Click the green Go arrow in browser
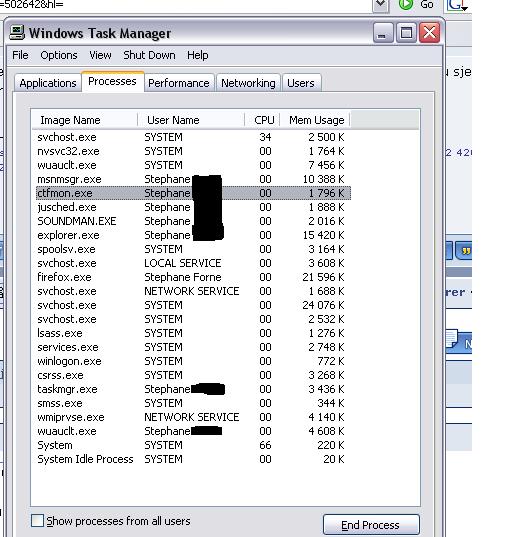This screenshot has width=512, height=537. [x=406, y=4]
